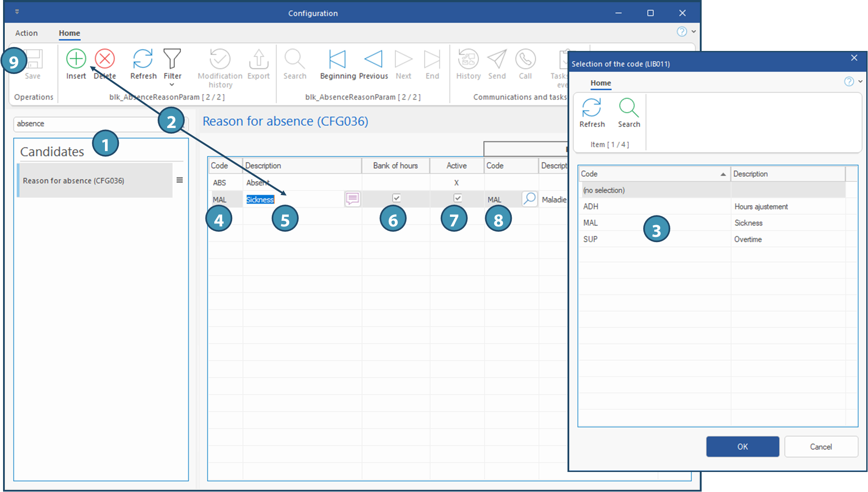This screenshot has height=492, width=868.
Task: Switch to the Action tab
Action: click(x=26, y=33)
